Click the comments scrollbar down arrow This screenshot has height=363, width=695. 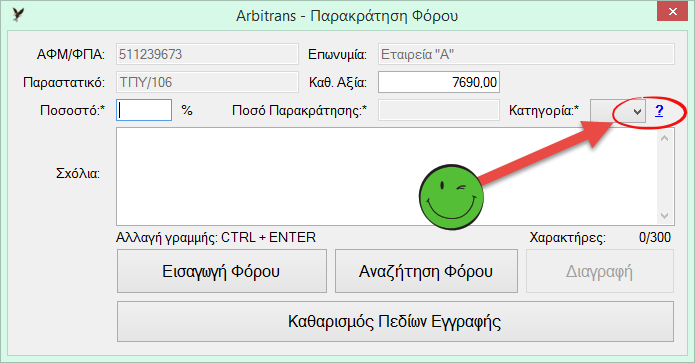[664, 216]
